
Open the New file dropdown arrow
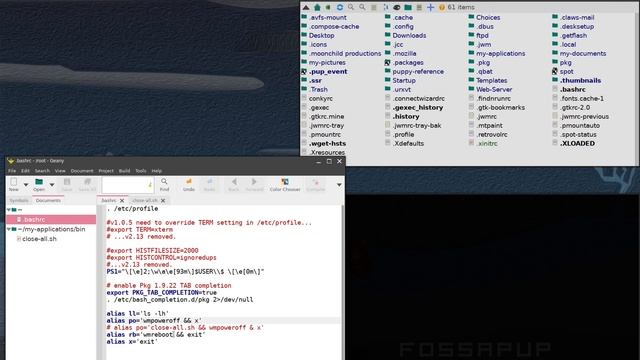click(x=26, y=185)
